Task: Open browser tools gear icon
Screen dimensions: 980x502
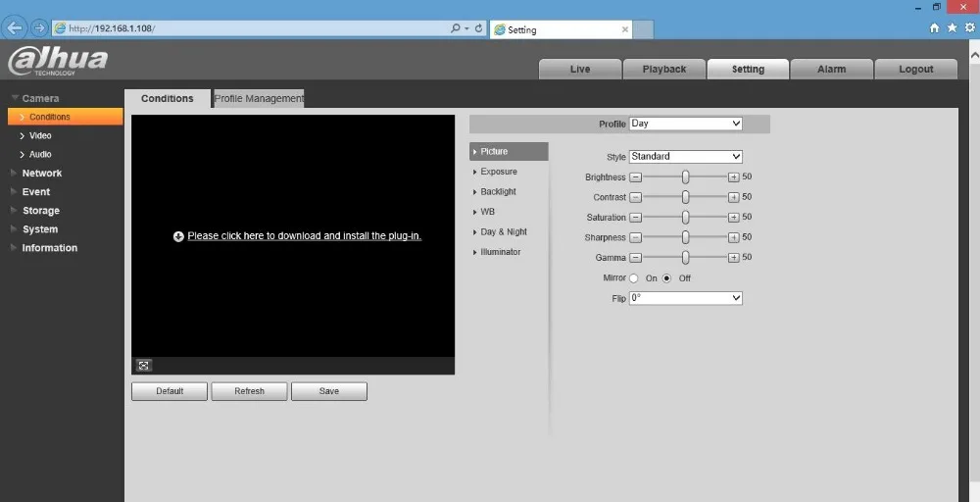Action: tap(970, 28)
